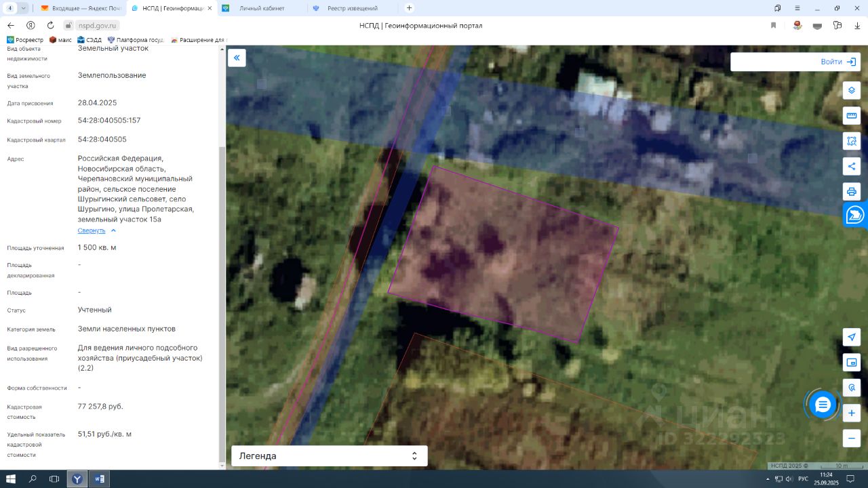868x488 pixels.
Task: Activate the ruler measurement tool
Action: (852, 115)
